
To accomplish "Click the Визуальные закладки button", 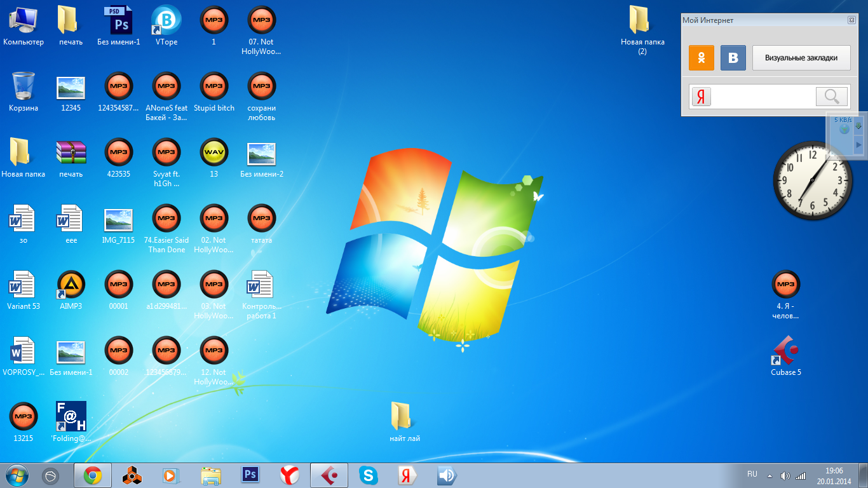I will (801, 58).
